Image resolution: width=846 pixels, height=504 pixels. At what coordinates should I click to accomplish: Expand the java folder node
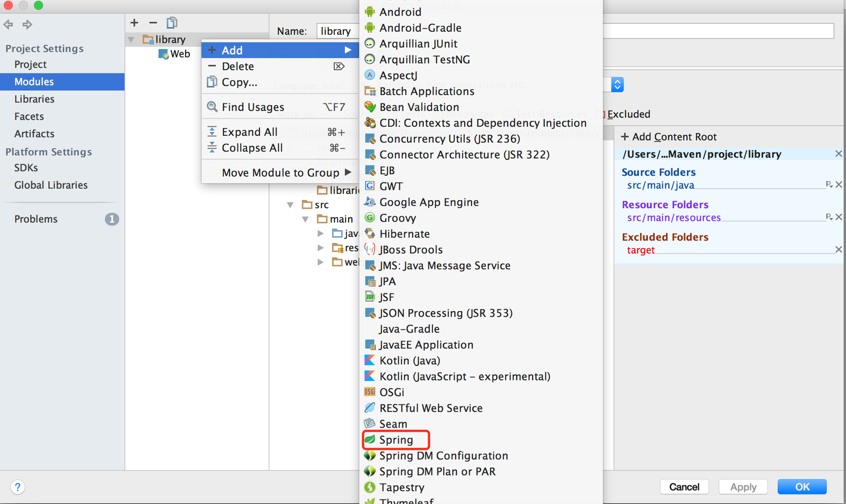click(x=320, y=234)
